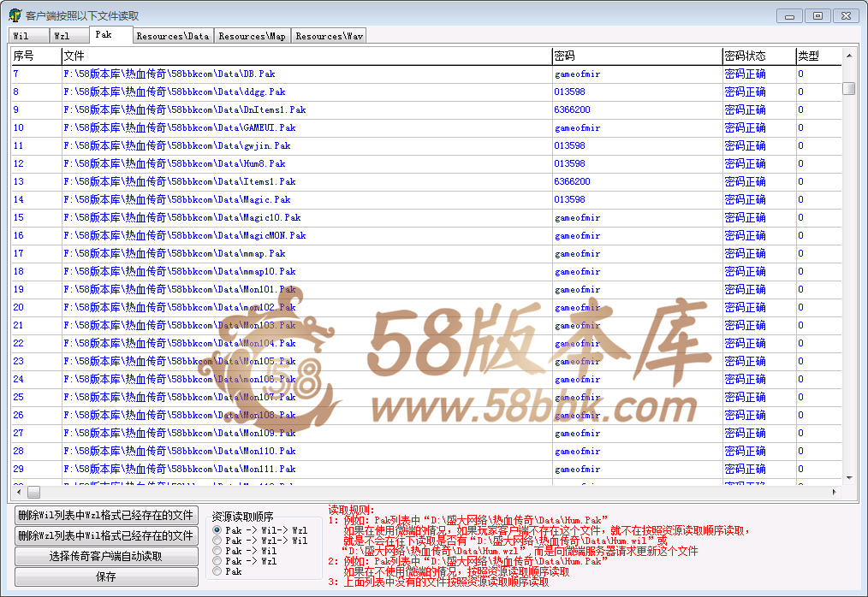868x597 pixels.
Task: Open the Resources\Map tab
Action: (x=252, y=36)
